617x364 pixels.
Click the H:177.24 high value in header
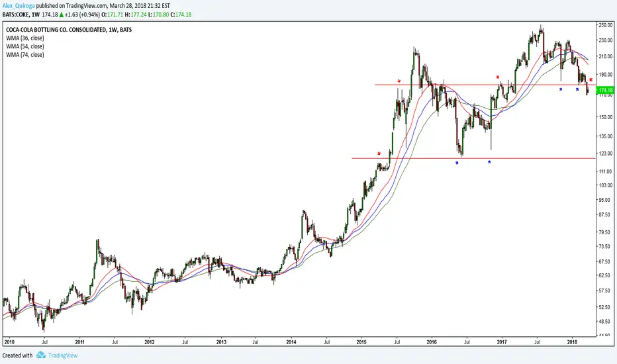(136, 15)
